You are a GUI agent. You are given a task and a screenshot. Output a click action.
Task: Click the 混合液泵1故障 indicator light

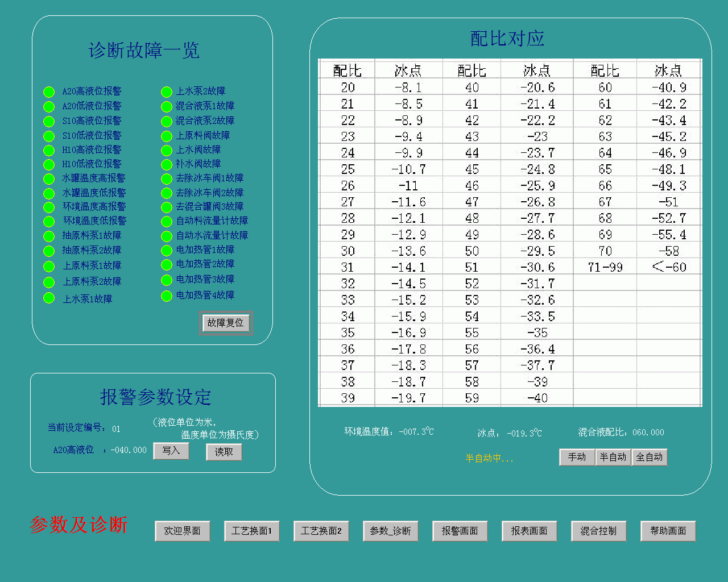[x=166, y=107]
